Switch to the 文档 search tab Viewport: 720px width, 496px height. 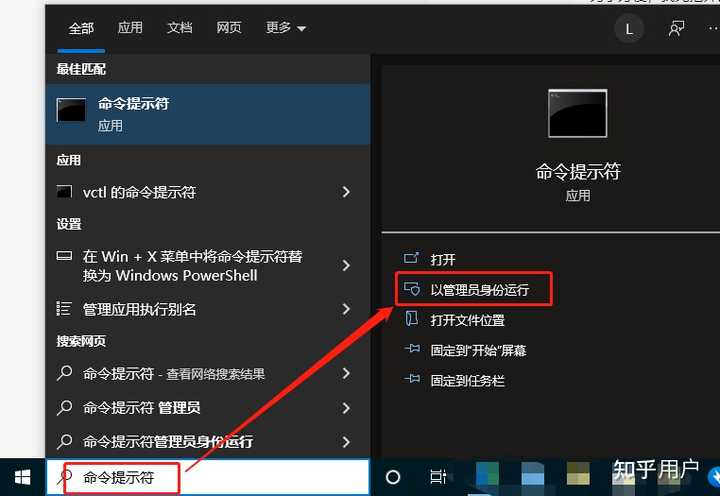click(x=180, y=28)
